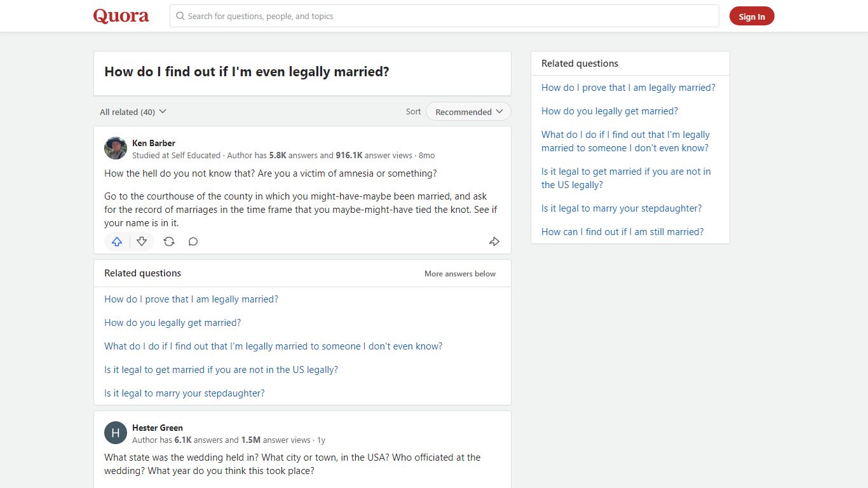
Task: Open in-feed question about married to someone unknown
Action: click(x=273, y=346)
